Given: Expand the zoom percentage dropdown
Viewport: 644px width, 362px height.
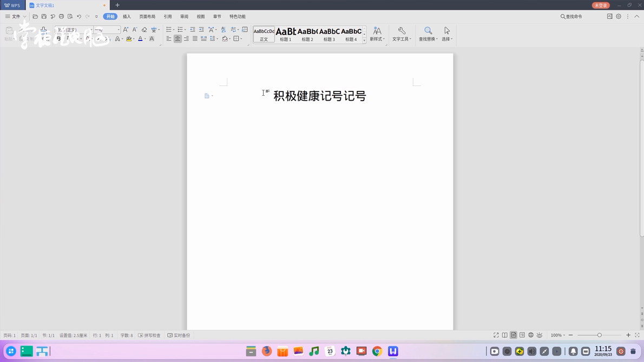Looking at the screenshot, I should [x=564, y=335].
